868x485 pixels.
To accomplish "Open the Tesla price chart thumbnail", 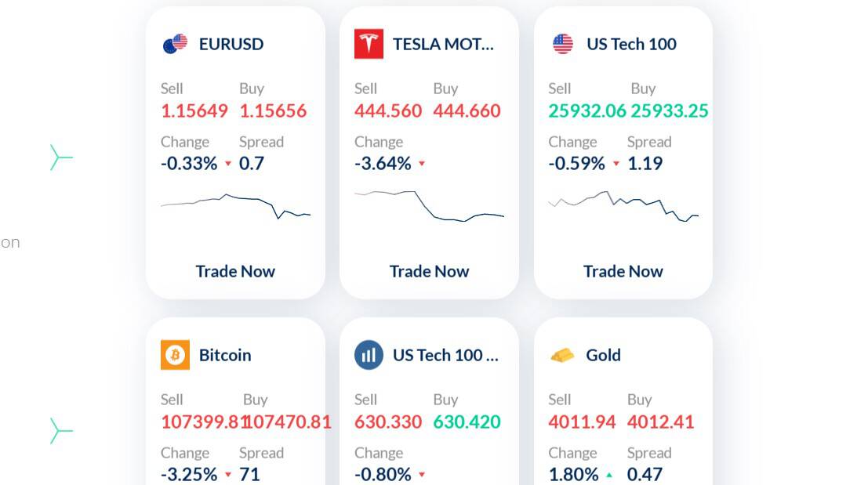I will [x=429, y=205].
